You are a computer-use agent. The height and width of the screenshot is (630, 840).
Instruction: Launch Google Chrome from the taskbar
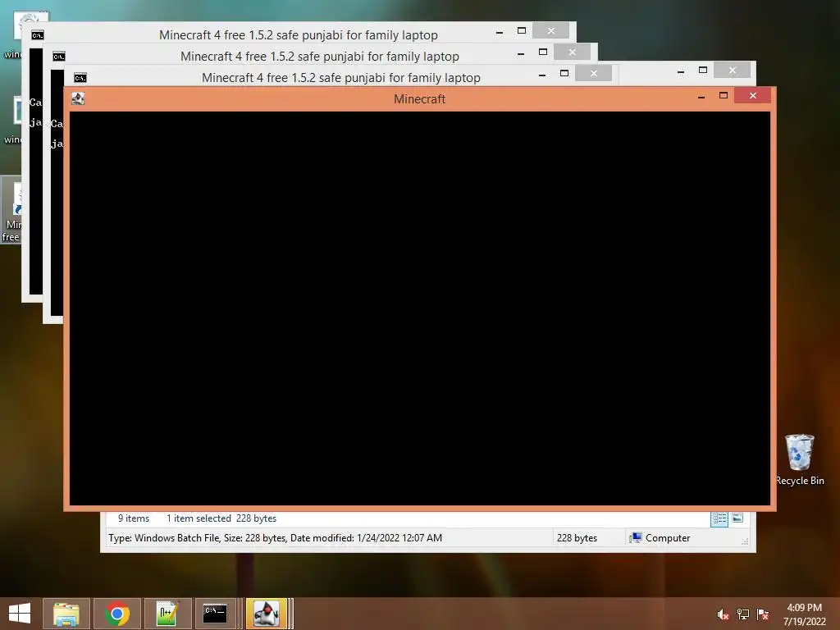point(116,614)
